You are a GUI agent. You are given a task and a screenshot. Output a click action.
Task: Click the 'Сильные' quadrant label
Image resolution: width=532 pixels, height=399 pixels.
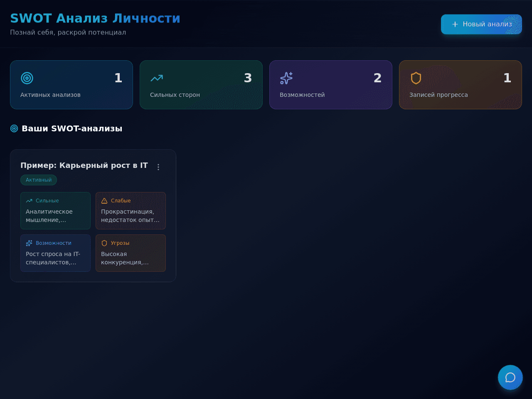pyautogui.click(x=47, y=201)
